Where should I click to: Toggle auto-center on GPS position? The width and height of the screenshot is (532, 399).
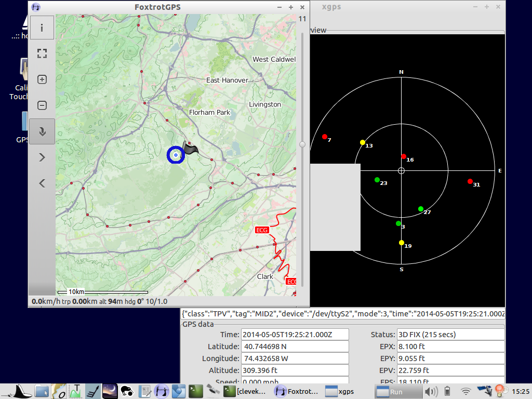42,131
